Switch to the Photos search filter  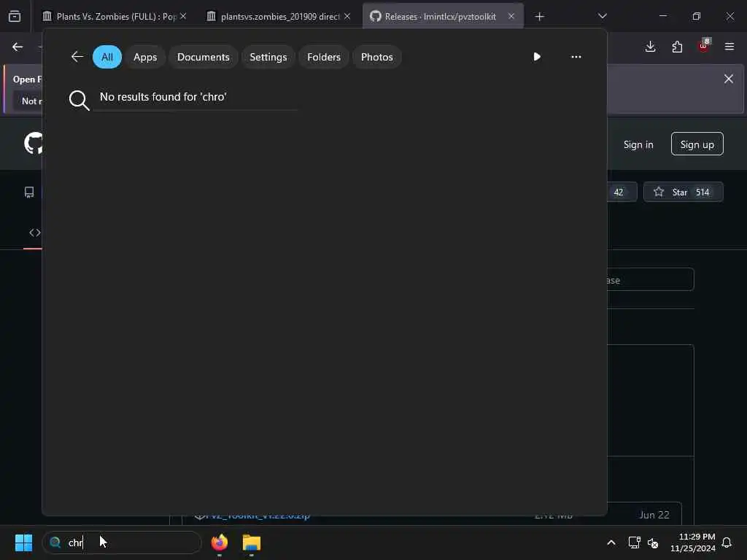pyautogui.click(x=377, y=57)
